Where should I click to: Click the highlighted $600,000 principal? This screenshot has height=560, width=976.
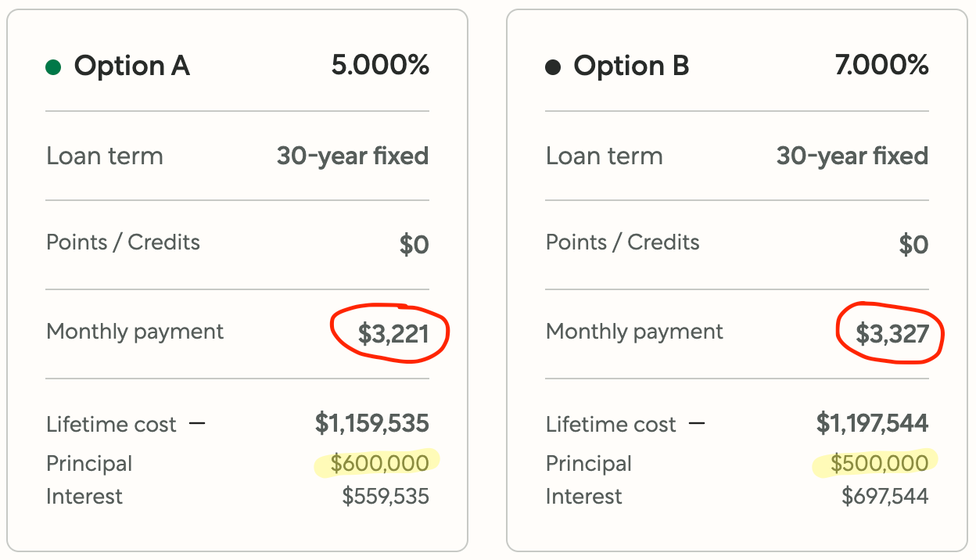tap(379, 463)
